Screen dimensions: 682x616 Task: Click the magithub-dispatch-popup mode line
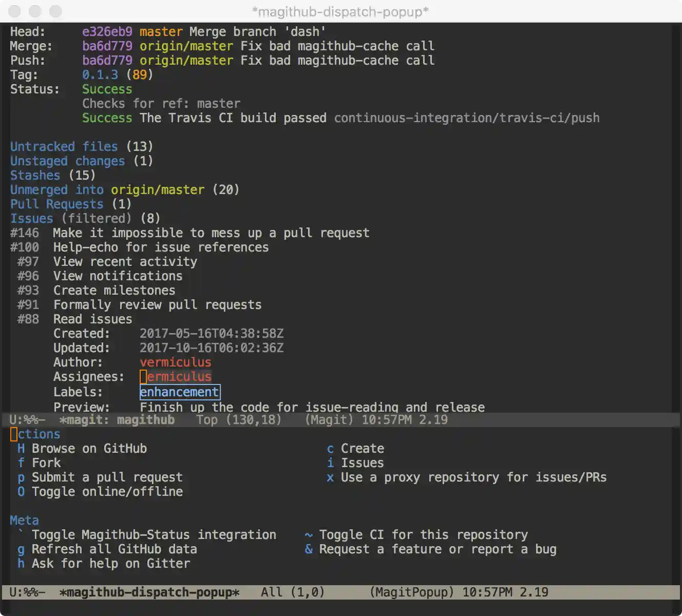(x=149, y=592)
